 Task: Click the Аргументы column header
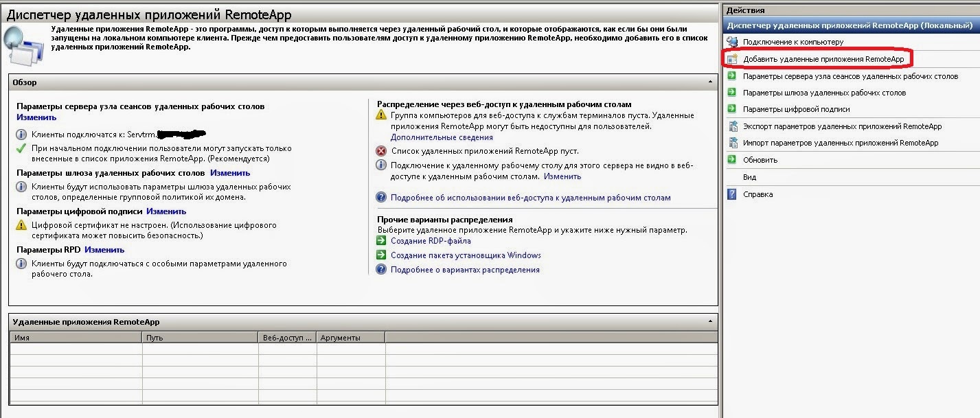coord(351,338)
